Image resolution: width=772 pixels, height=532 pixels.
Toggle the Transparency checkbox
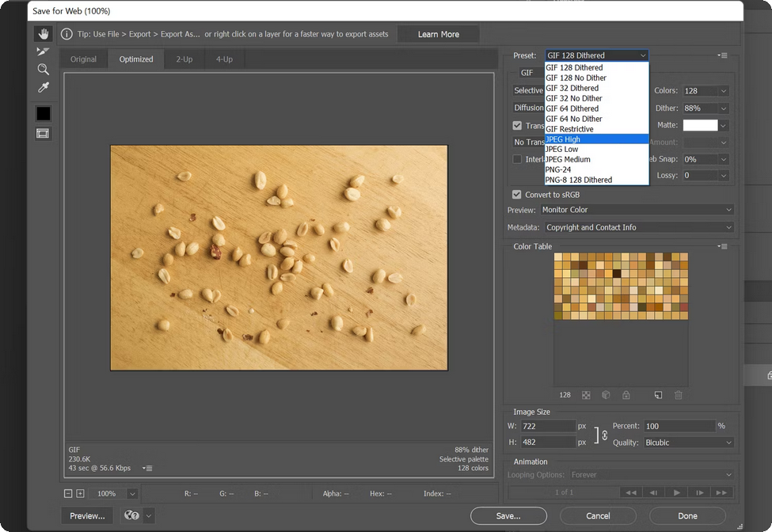[x=517, y=126]
